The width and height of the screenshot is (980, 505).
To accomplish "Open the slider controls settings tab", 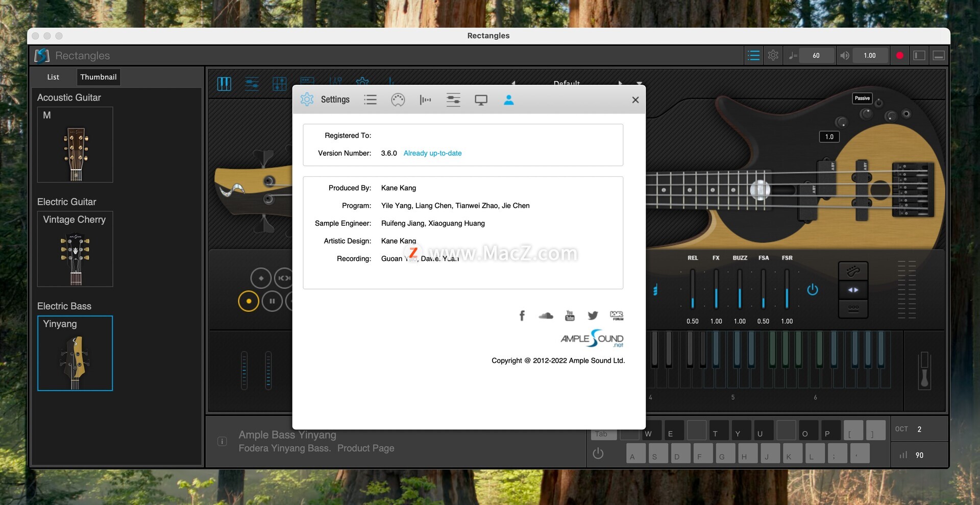I will tap(453, 100).
